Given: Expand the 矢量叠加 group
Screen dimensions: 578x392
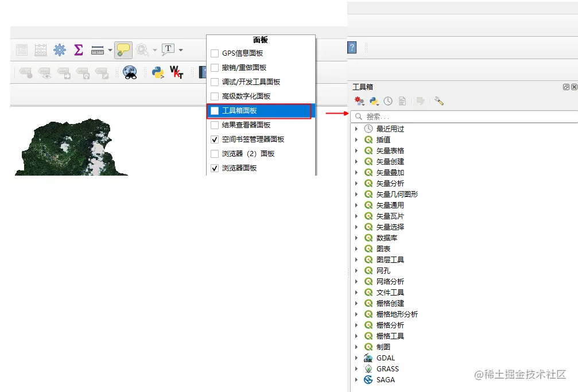Looking at the screenshot, I should click(x=356, y=172).
